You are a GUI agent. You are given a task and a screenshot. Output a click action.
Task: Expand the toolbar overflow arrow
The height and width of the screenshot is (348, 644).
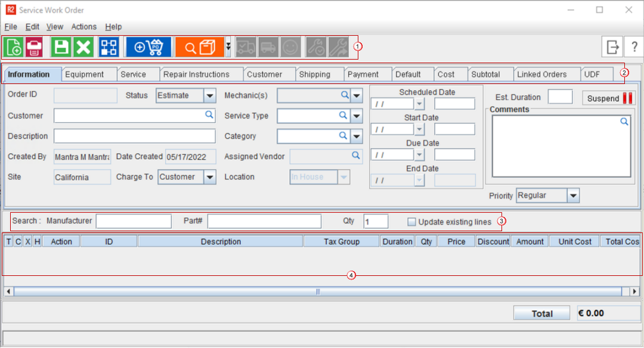click(228, 47)
